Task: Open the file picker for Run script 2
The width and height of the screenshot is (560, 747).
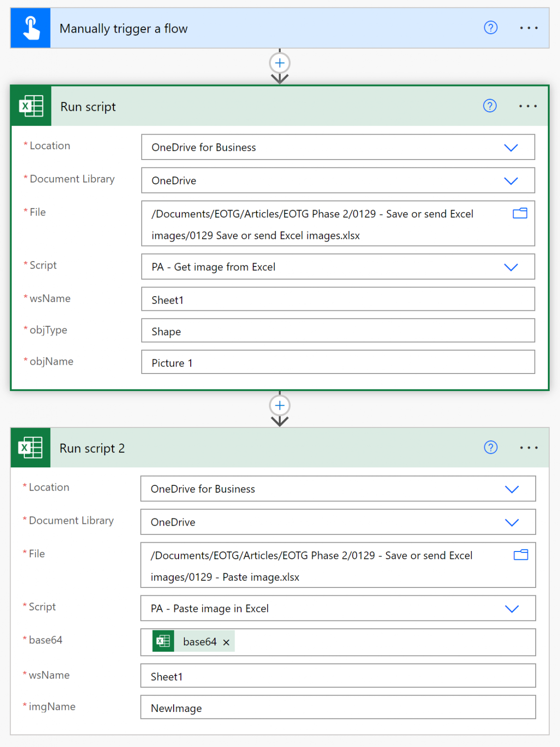Action: (x=520, y=555)
